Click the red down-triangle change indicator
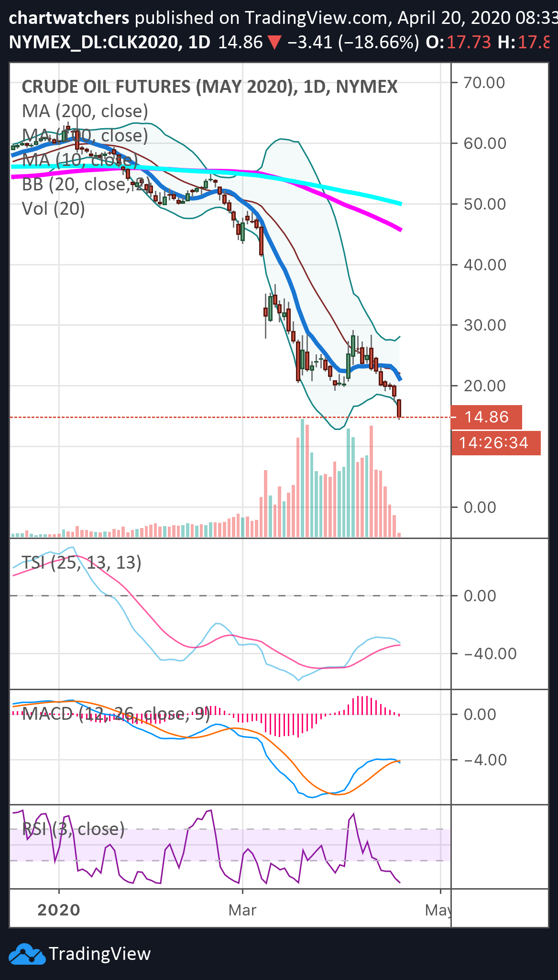This screenshot has height=980, width=558. coord(275,43)
